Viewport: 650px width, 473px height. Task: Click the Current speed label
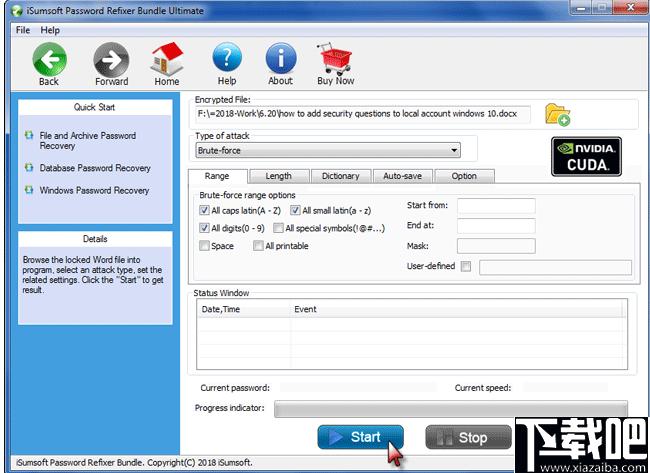click(x=483, y=388)
